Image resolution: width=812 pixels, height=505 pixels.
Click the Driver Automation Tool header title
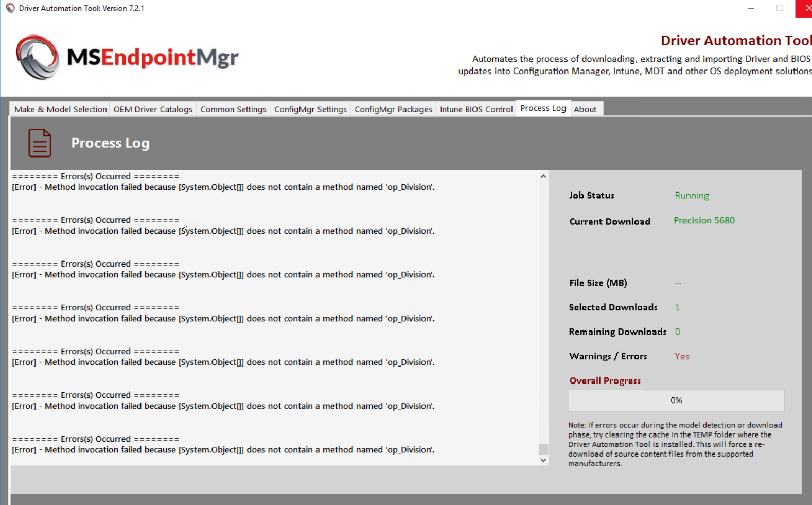736,41
